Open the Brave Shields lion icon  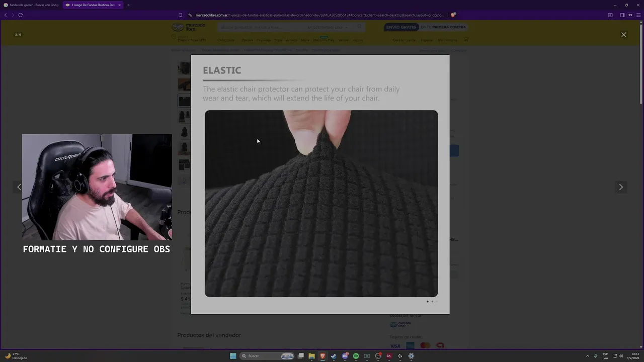point(453,15)
